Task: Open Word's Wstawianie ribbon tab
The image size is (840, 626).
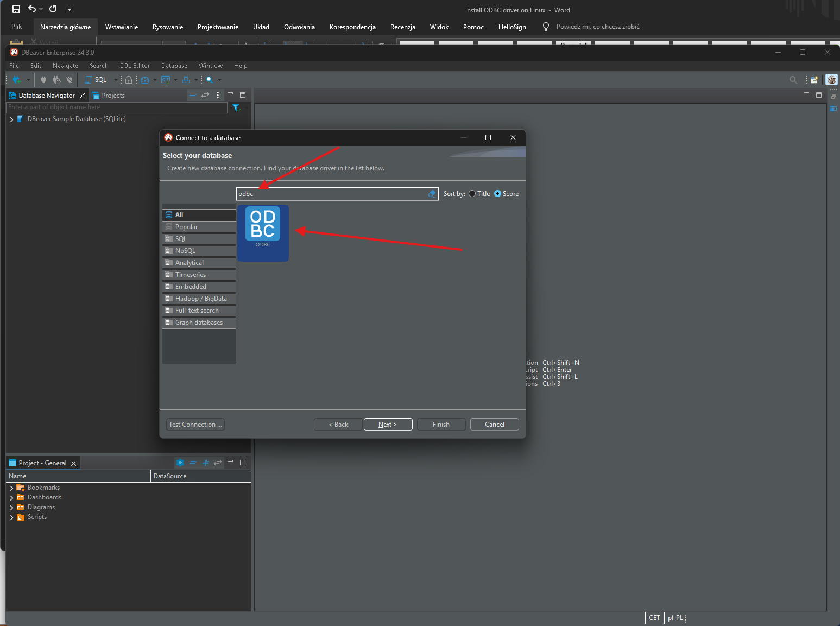Action: (122, 27)
